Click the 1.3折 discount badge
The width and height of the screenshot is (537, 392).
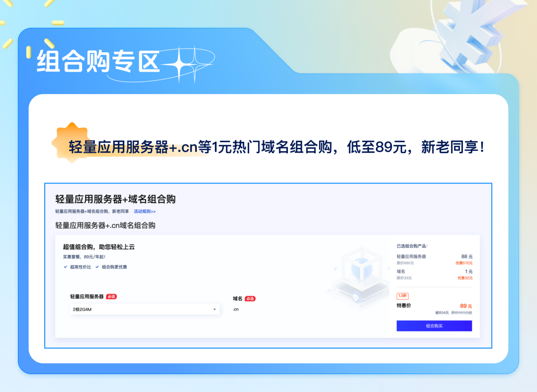point(402,295)
